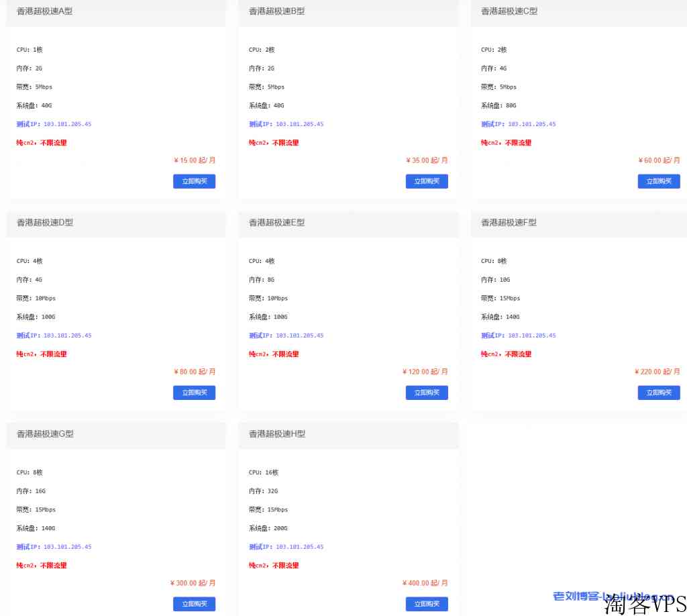The image size is (687, 616).
Task: Click 立即购买 for 香港超极速A型
Action: [194, 181]
